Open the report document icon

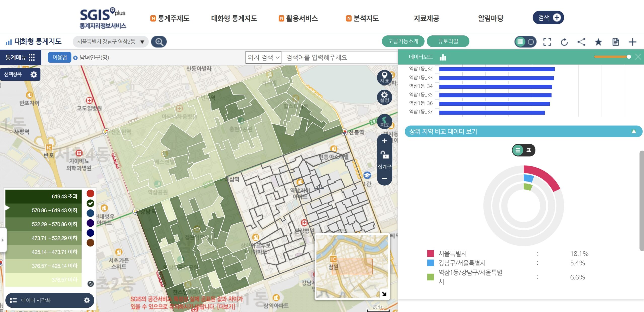click(616, 42)
